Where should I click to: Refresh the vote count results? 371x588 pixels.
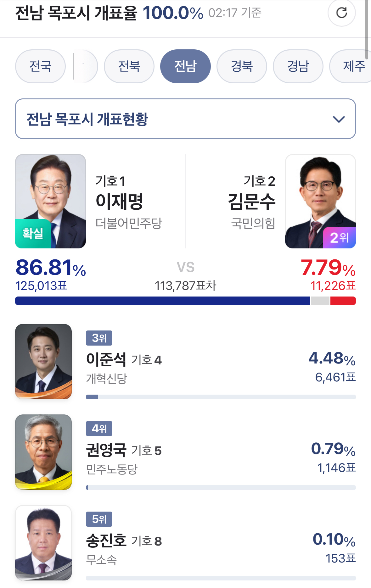342,13
